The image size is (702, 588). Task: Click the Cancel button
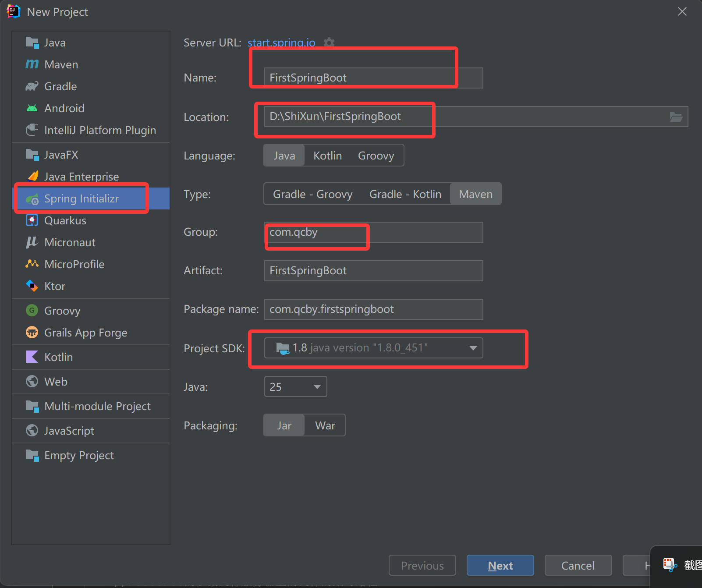coord(578,565)
